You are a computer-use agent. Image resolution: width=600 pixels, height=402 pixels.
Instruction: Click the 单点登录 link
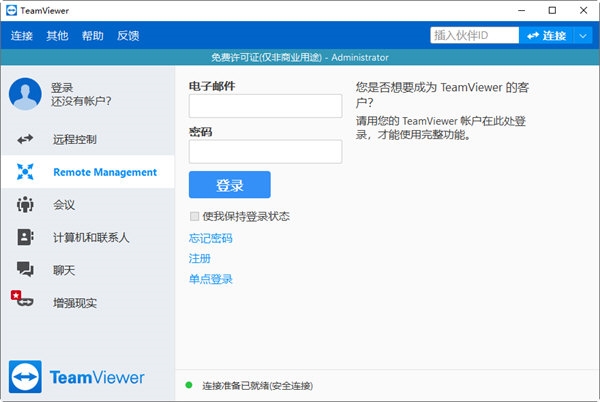point(210,279)
